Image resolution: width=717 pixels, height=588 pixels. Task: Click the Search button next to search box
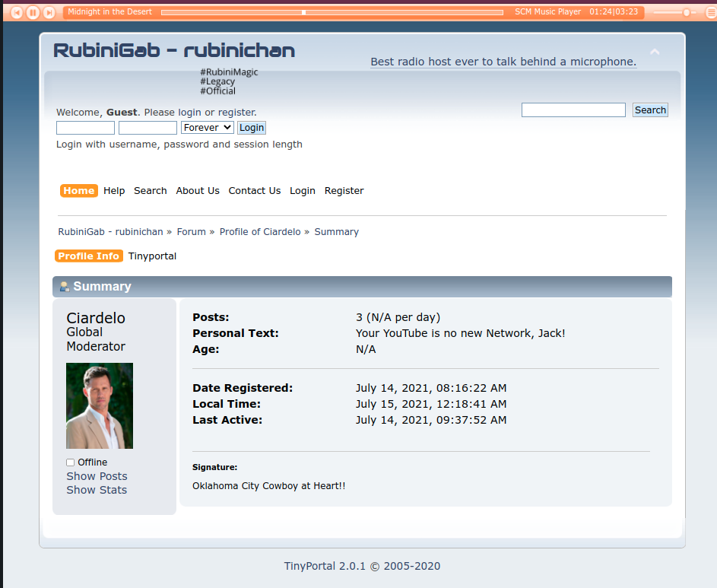[x=650, y=110]
